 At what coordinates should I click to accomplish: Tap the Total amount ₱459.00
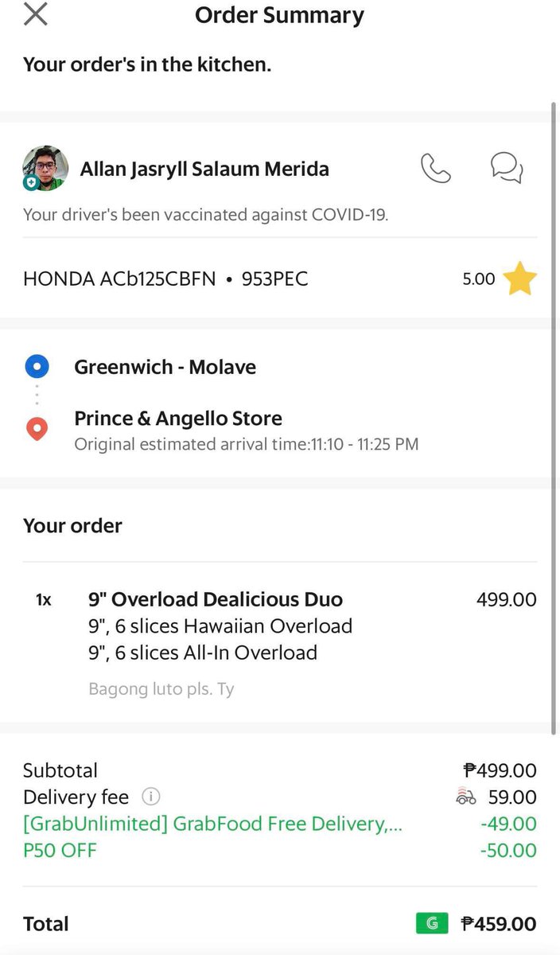(499, 924)
